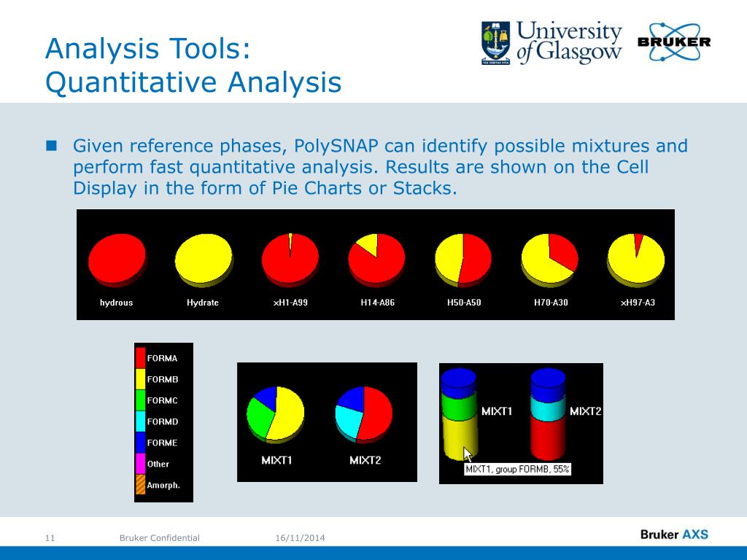This screenshot has width=747, height=560.
Task: Click the 'xH97-A3' label text
Action: [x=638, y=303]
